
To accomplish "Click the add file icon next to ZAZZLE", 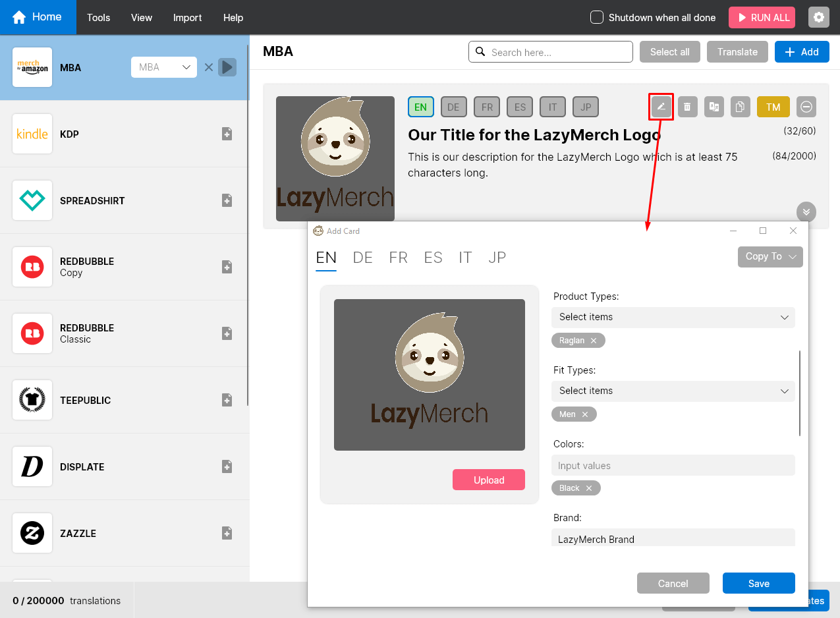I will pyautogui.click(x=227, y=533).
